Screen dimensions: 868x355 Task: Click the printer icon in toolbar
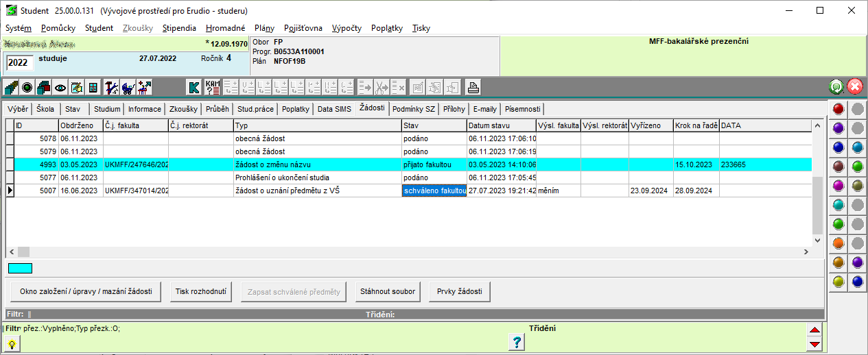click(473, 87)
